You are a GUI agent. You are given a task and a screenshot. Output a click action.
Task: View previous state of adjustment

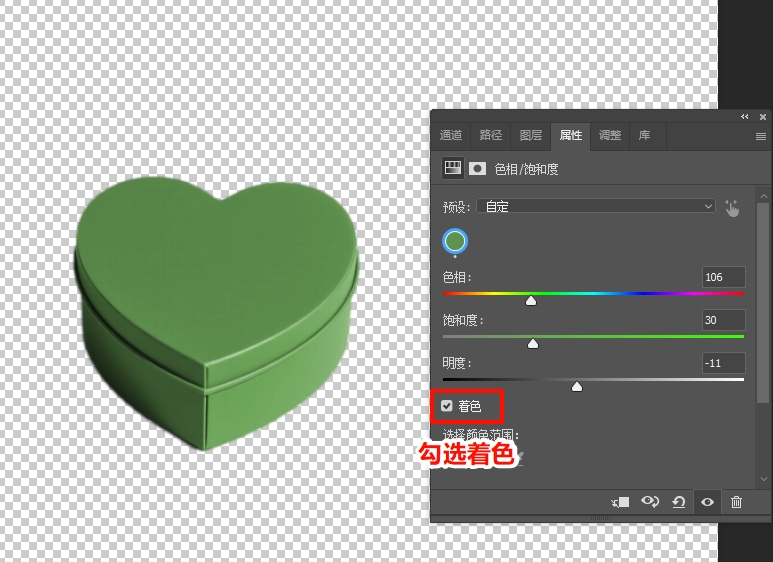click(650, 502)
